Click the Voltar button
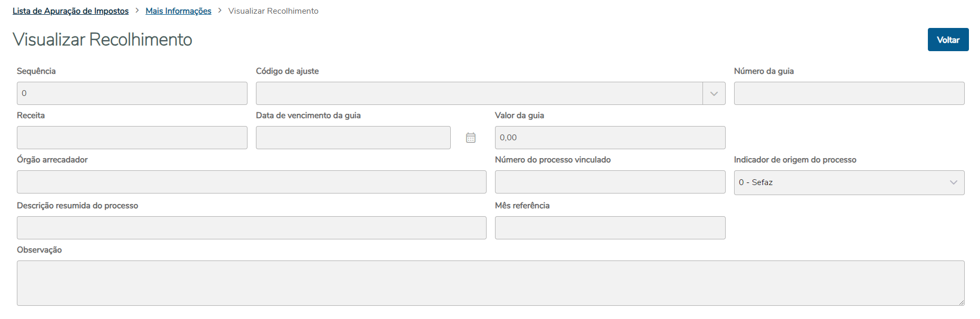This screenshot has height=319, width=980. click(948, 40)
